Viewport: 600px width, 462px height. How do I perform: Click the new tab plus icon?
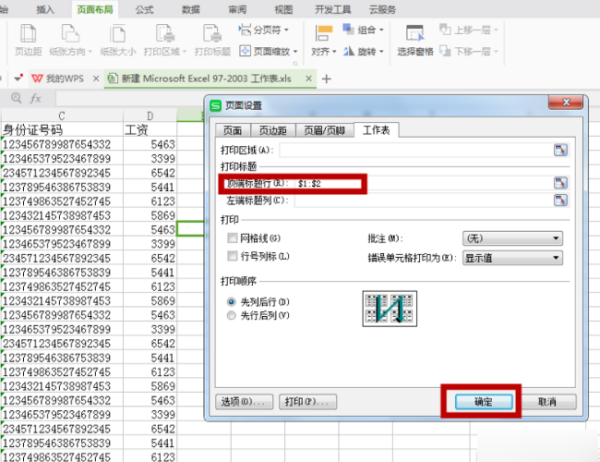point(326,78)
